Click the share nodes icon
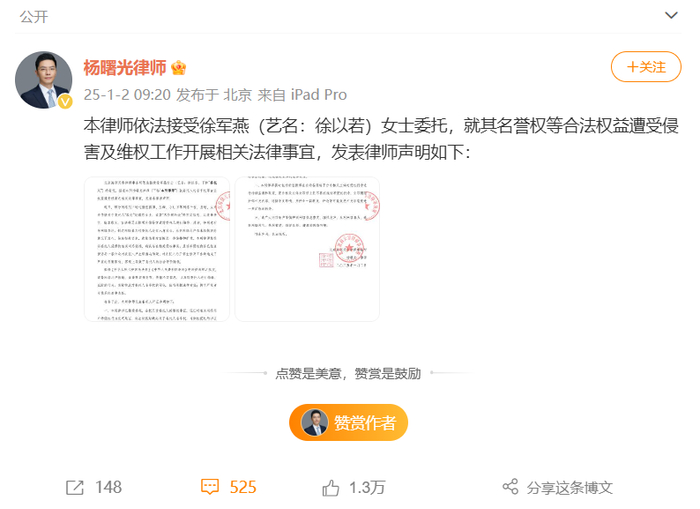 coord(510,486)
